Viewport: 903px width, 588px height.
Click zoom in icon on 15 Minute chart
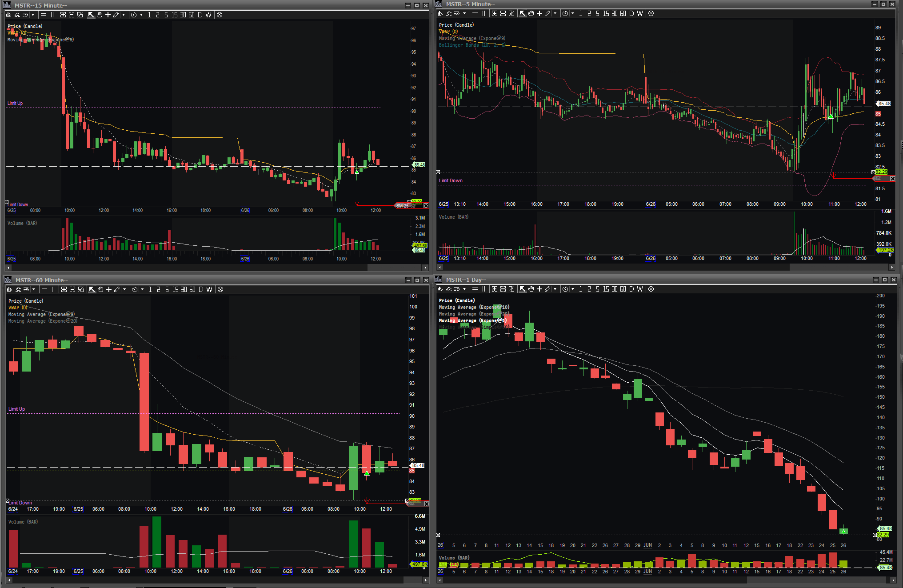tap(63, 15)
